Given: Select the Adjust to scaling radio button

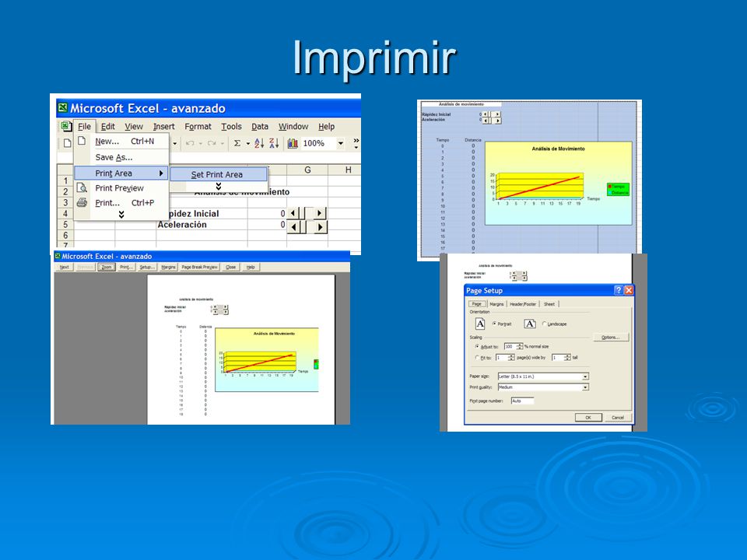Looking at the screenshot, I should (x=477, y=347).
